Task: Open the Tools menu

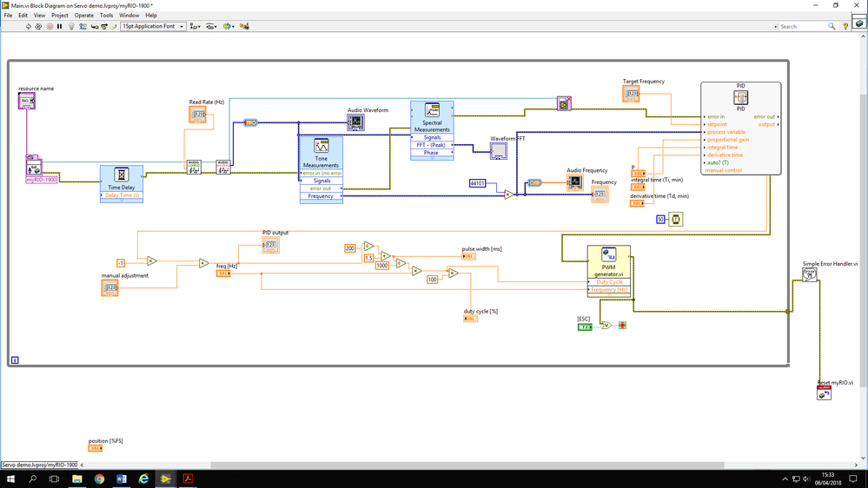Action: [x=106, y=16]
